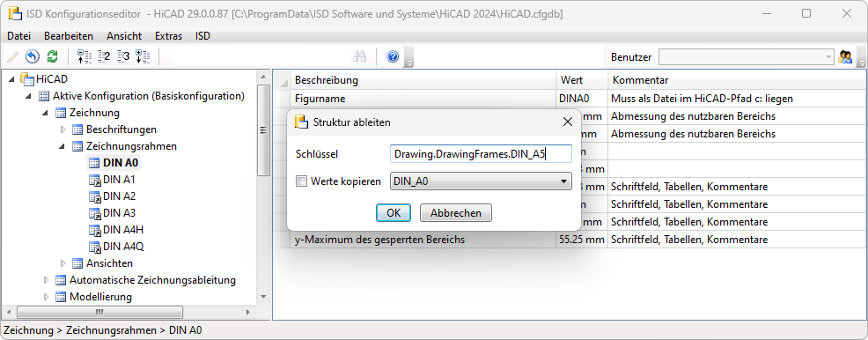The width and height of the screenshot is (868, 340).
Task: Click the Schlüssel input field
Action: click(481, 154)
